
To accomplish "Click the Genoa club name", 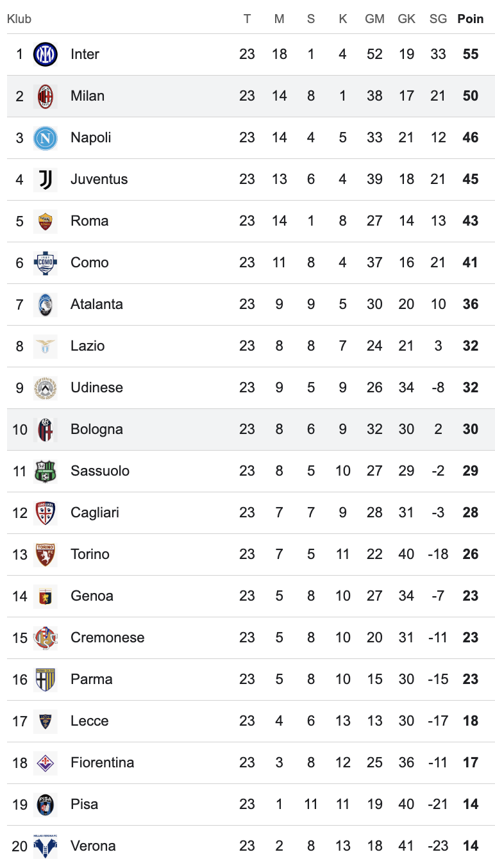I will point(92,596).
